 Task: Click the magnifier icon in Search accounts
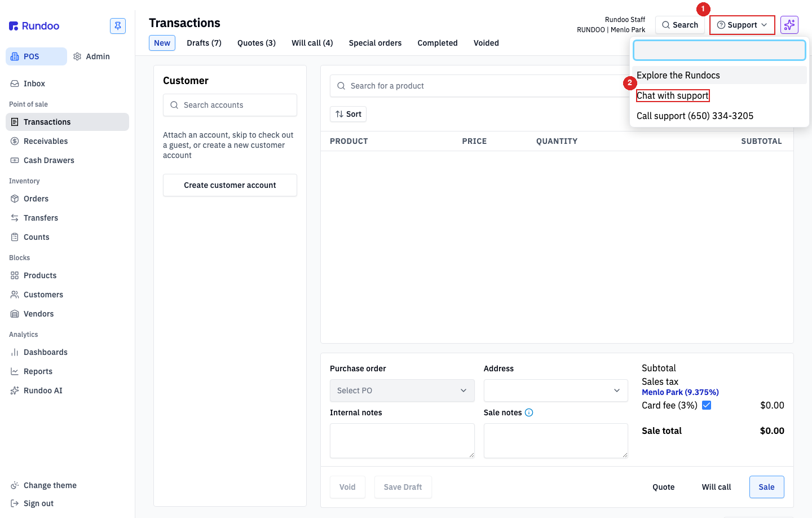pyautogui.click(x=174, y=105)
